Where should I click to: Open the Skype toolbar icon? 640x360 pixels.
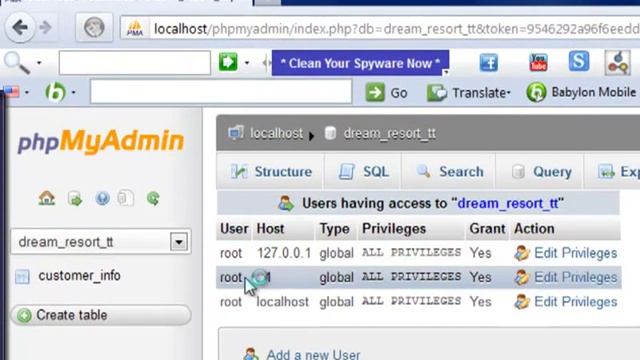[x=579, y=61]
